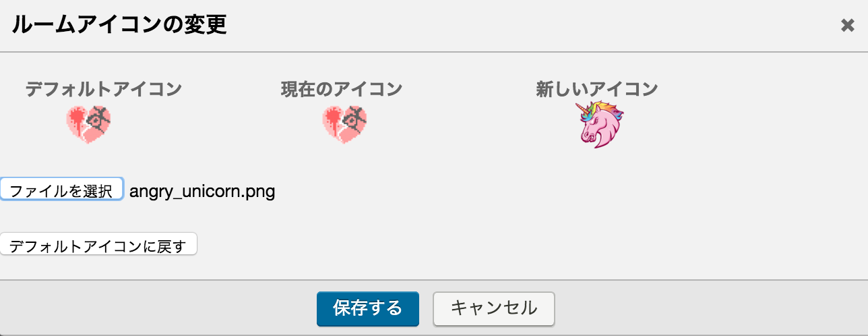Click the 現在のアイコン label
Screen dimensions: 868x336
coord(342,88)
